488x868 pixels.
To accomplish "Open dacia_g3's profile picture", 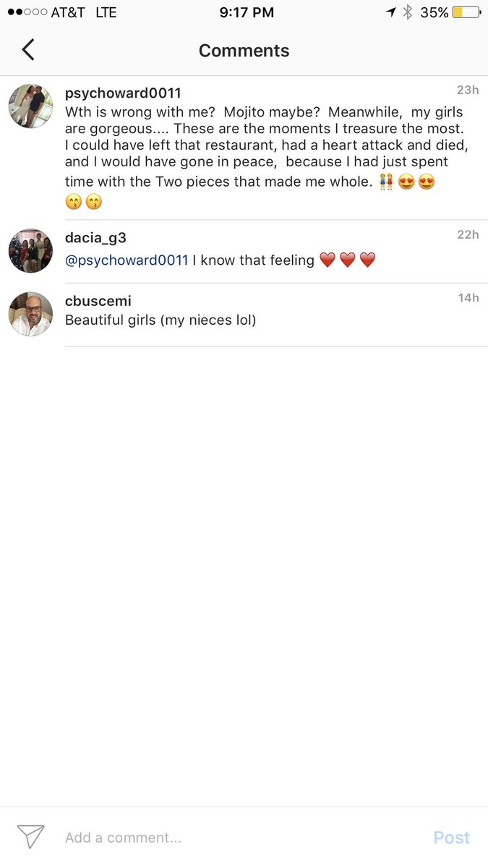I will point(30,251).
